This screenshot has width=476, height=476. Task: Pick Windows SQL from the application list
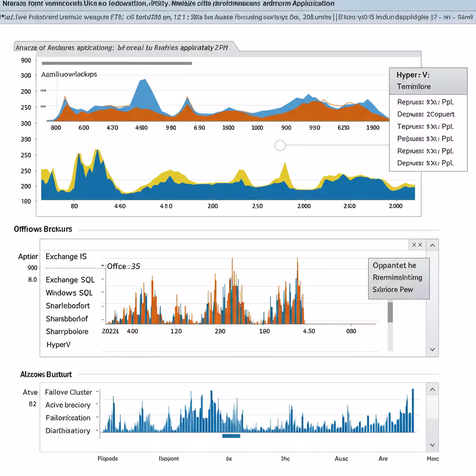69,293
